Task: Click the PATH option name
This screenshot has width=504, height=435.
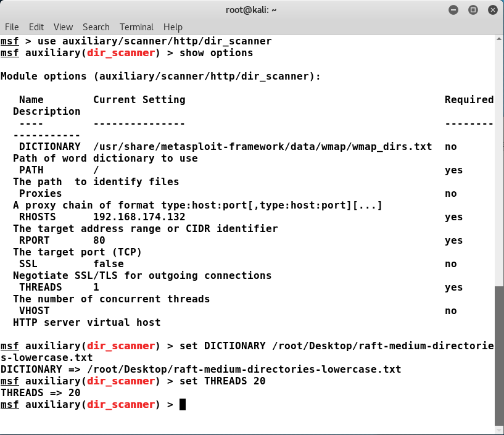Action: pyautogui.click(x=31, y=170)
